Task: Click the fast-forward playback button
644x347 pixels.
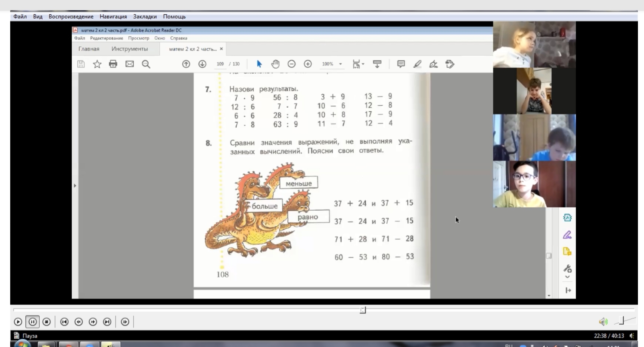Action: [93, 322]
